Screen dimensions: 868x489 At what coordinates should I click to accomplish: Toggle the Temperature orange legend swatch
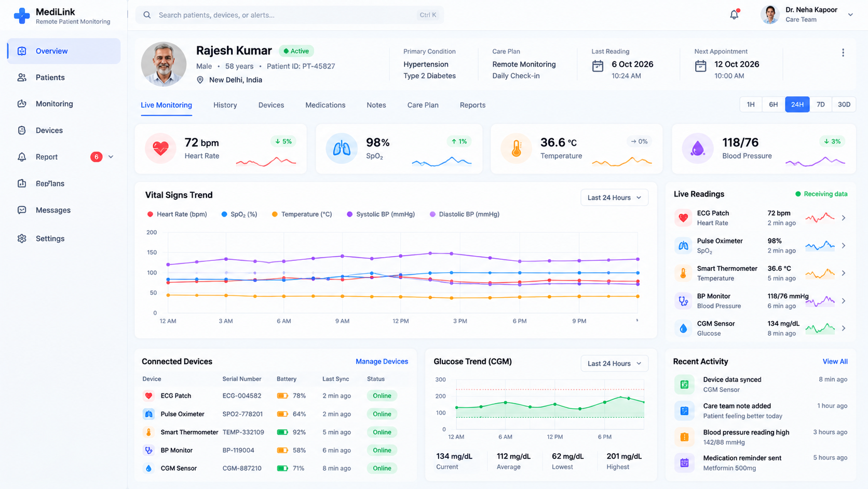(275, 214)
